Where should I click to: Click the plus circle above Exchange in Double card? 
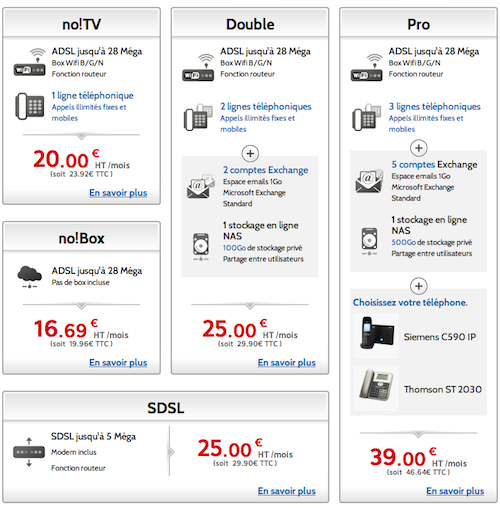(250, 154)
